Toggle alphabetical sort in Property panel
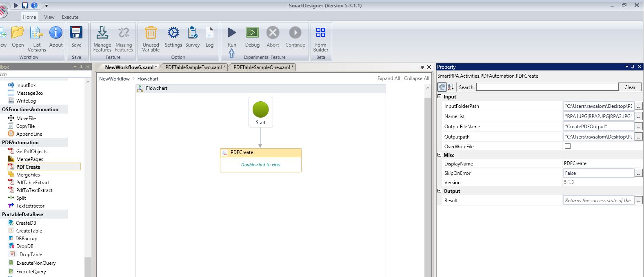The width and height of the screenshot is (644, 277). [451, 87]
